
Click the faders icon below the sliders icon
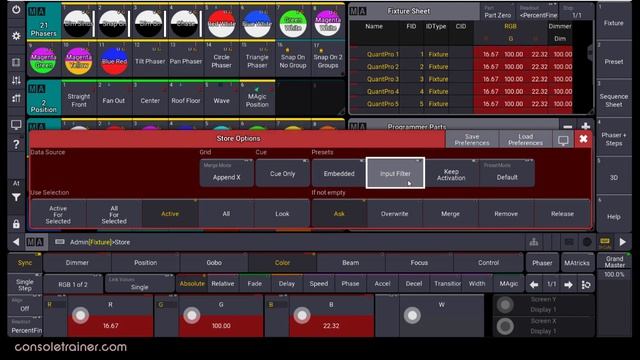[16, 98]
